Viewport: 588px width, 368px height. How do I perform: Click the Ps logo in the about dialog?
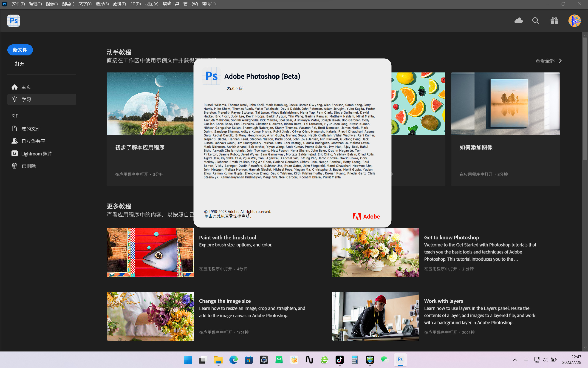(211, 76)
